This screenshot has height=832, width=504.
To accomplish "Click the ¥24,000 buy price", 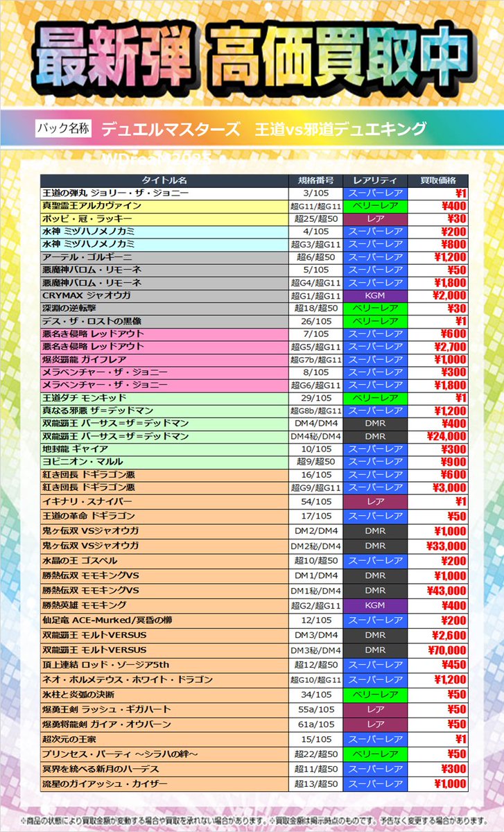I will 446,436.
